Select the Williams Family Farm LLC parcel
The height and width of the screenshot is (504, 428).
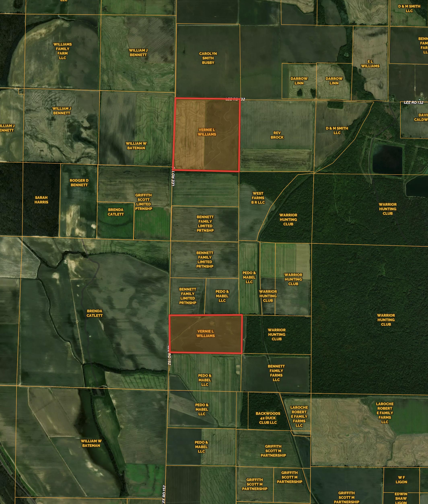[62, 51]
